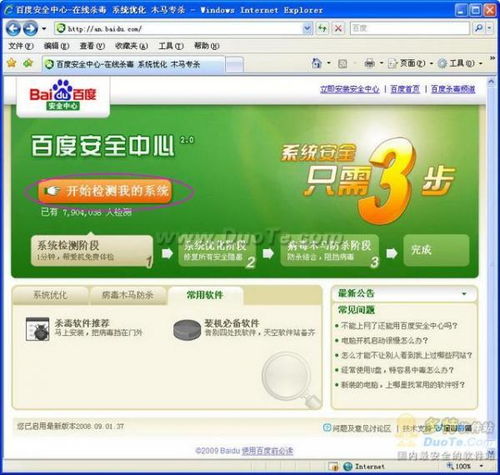The height and width of the screenshot is (475, 500).
Task: Open FAQ 新装的电脑,上哪里找常用的软件呀?
Action: click(x=403, y=385)
